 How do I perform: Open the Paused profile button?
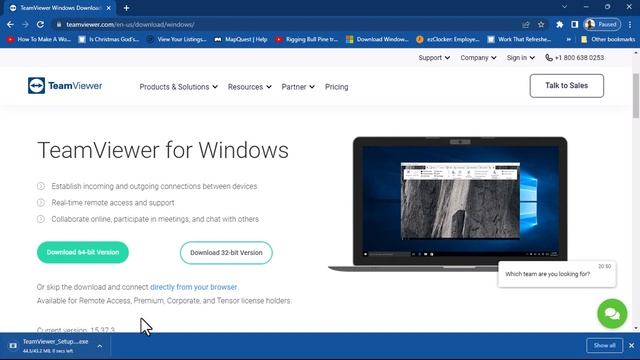602,24
